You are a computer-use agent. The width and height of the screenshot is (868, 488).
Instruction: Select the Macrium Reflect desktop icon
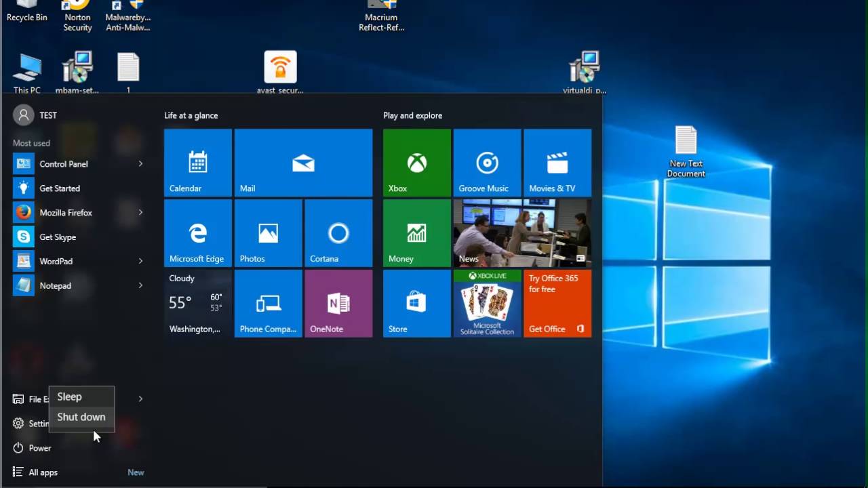pyautogui.click(x=381, y=16)
